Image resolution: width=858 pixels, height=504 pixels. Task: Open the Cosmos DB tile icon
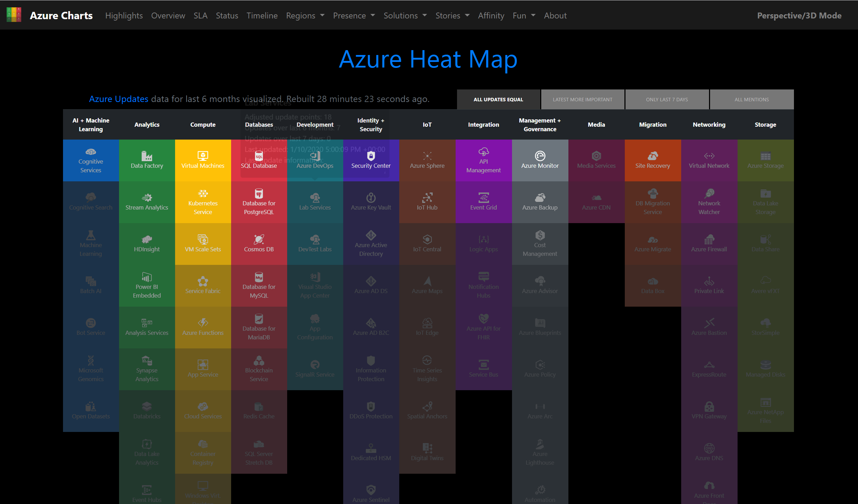[259, 239]
